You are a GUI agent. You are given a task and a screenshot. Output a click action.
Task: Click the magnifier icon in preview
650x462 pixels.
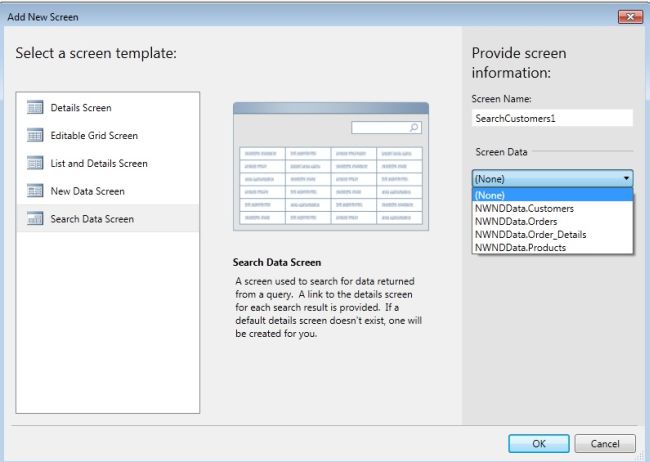click(x=414, y=127)
